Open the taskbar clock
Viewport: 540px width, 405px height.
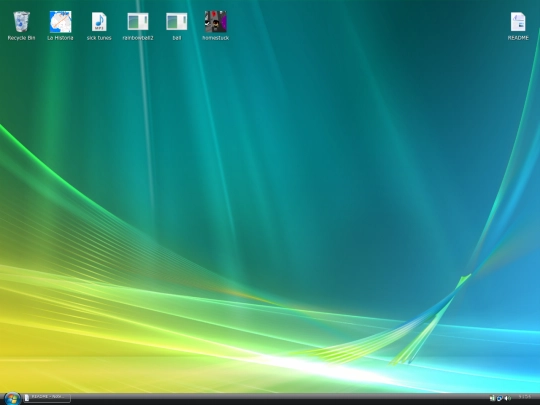coord(525,397)
